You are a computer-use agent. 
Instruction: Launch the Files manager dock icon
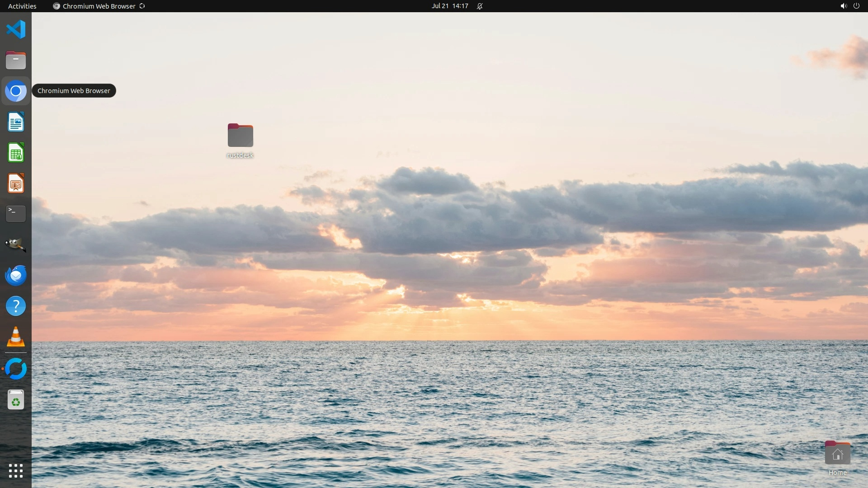click(x=16, y=60)
